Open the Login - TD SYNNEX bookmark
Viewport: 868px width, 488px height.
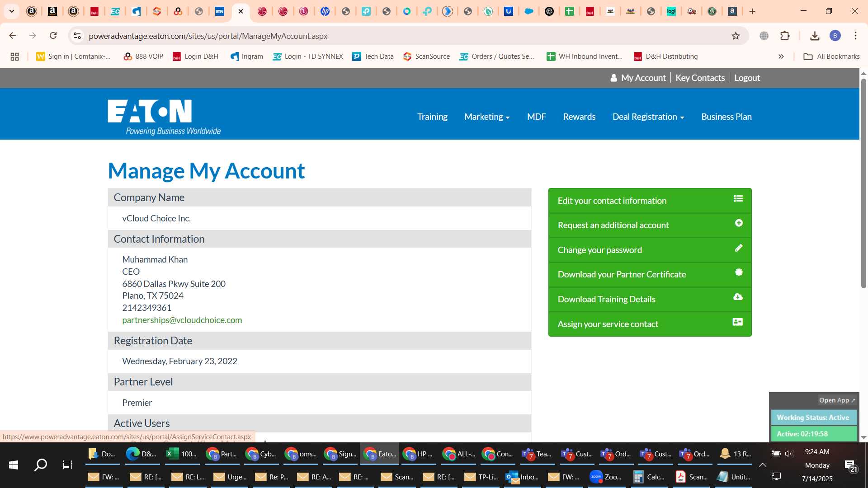click(308, 56)
